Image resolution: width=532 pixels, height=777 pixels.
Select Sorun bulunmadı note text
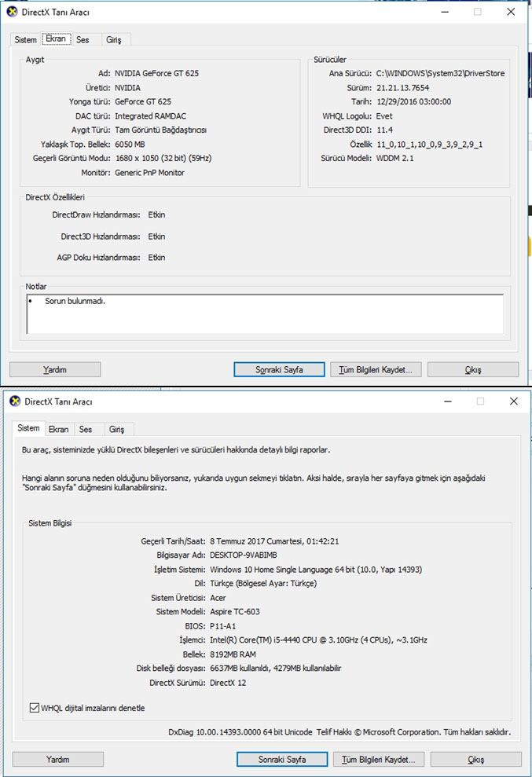pyautogui.click(x=75, y=301)
